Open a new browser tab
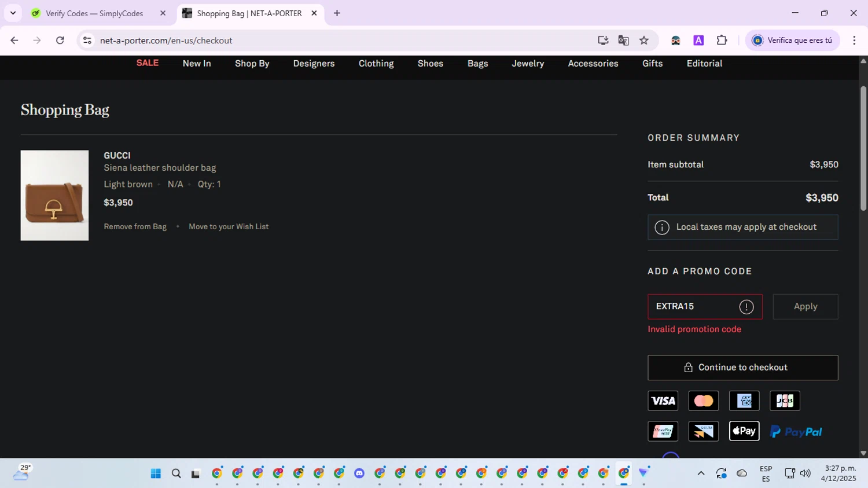 [x=337, y=13]
